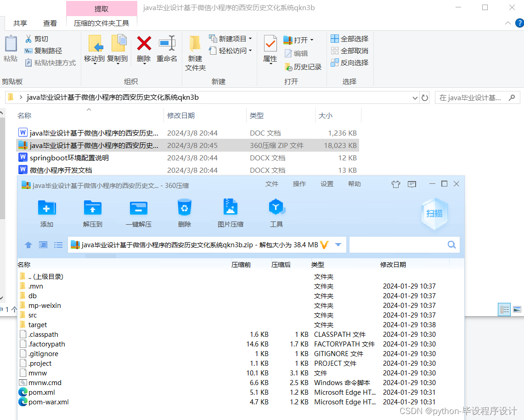The width and height of the screenshot is (524, 420).
Task: Open the 打开 dropdown in Explorer ribbon
Action: [311, 40]
